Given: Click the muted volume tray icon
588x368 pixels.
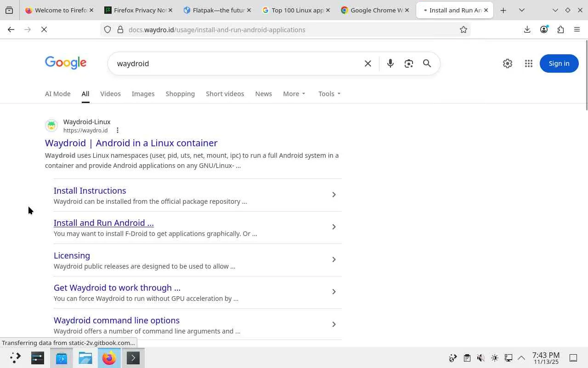Looking at the screenshot, I should [x=481, y=358].
